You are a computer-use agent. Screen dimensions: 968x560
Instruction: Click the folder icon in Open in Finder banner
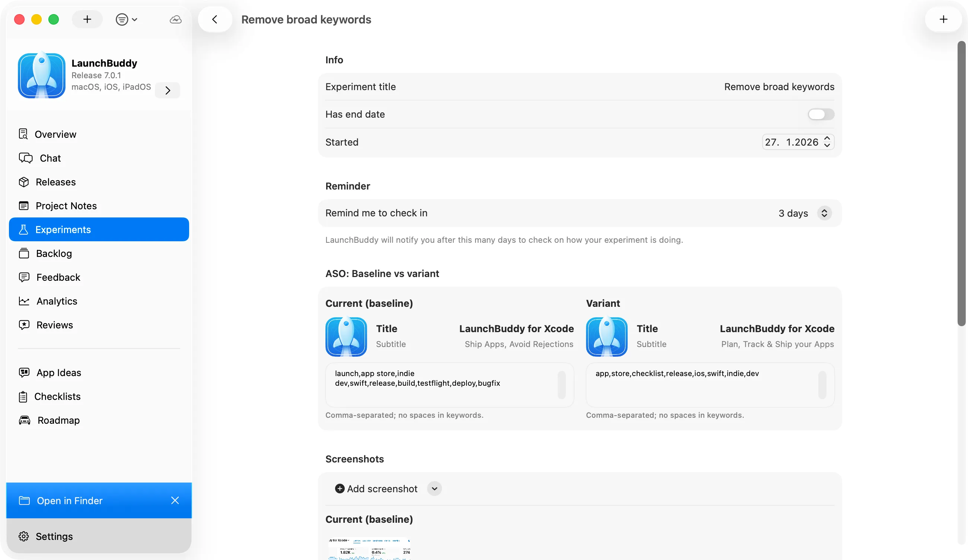coord(24,500)
